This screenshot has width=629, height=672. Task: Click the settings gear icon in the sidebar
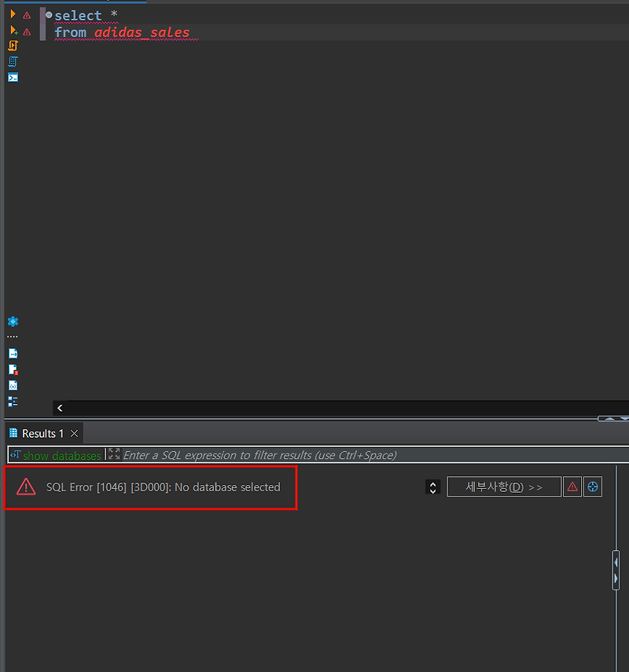(x=13, y=321)
